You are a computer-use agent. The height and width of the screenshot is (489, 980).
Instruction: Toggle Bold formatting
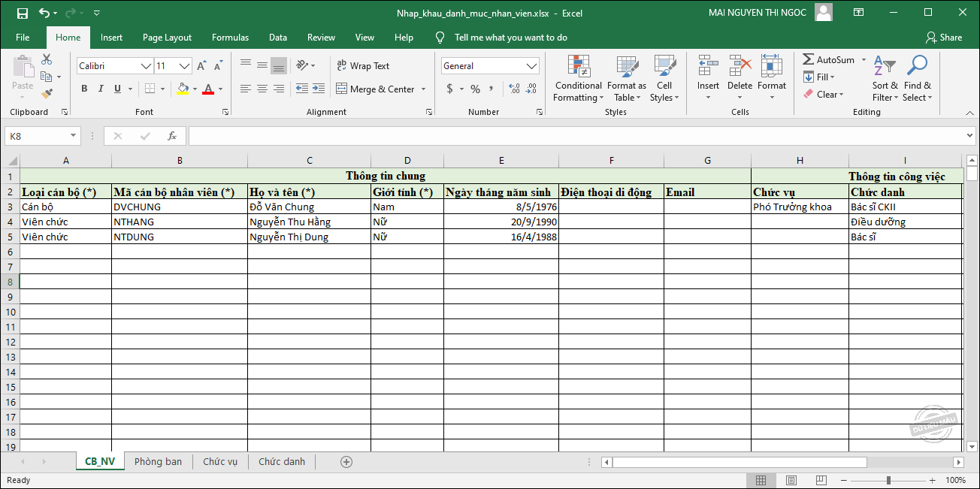tap(84, 89)
